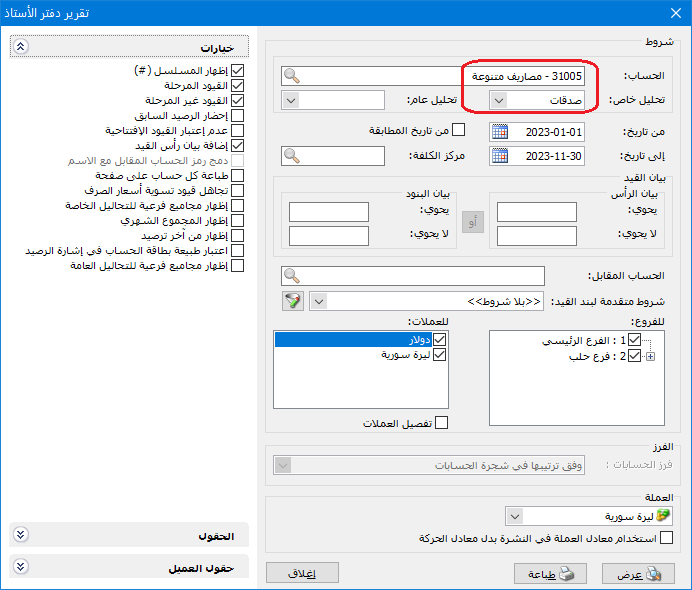Enable طباعة كل حساب على صفحة
The width and height of the screenshot is (692, 590).
[237, 176]
